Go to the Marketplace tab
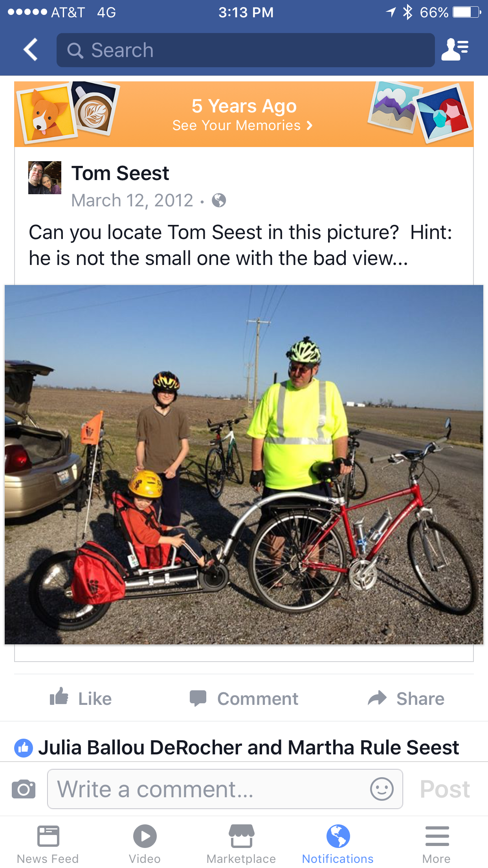The width and height of the screenshot is (488, 868). [241, 843]
